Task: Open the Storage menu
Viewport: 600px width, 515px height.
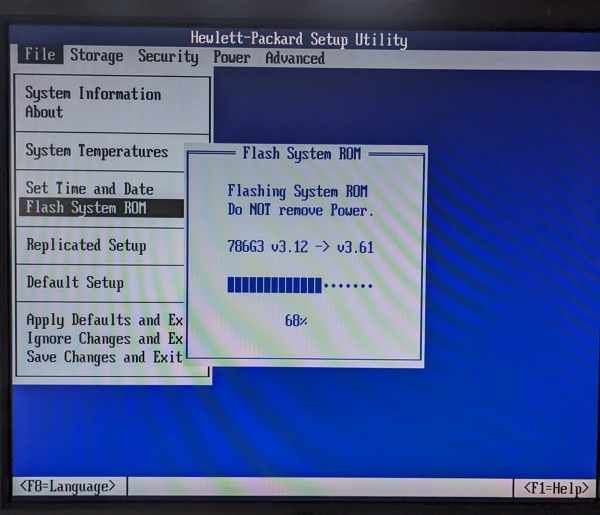Action: [96, 56]
